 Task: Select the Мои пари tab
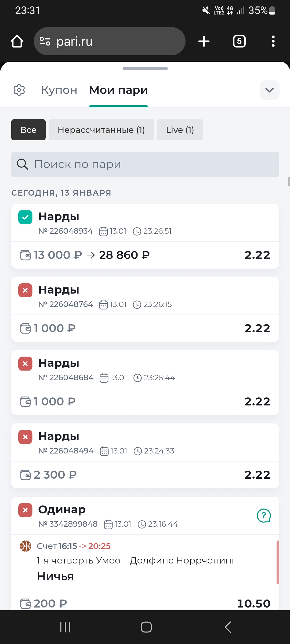pyautogui.click(x=118, y=90)
